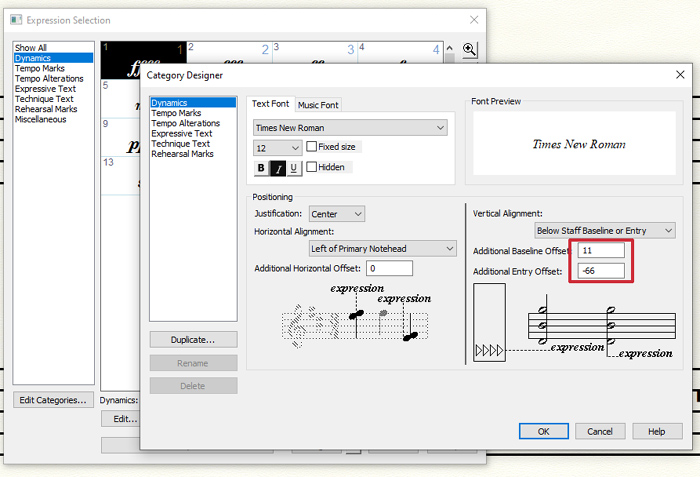
Task: Click the magnifier zoom icon
Action: (469, 50)
